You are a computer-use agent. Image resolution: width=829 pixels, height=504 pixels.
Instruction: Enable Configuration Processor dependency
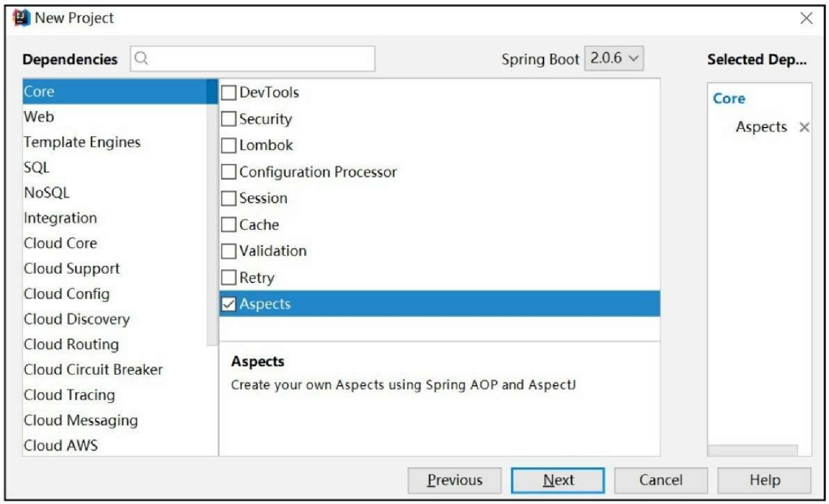(228, 172)
